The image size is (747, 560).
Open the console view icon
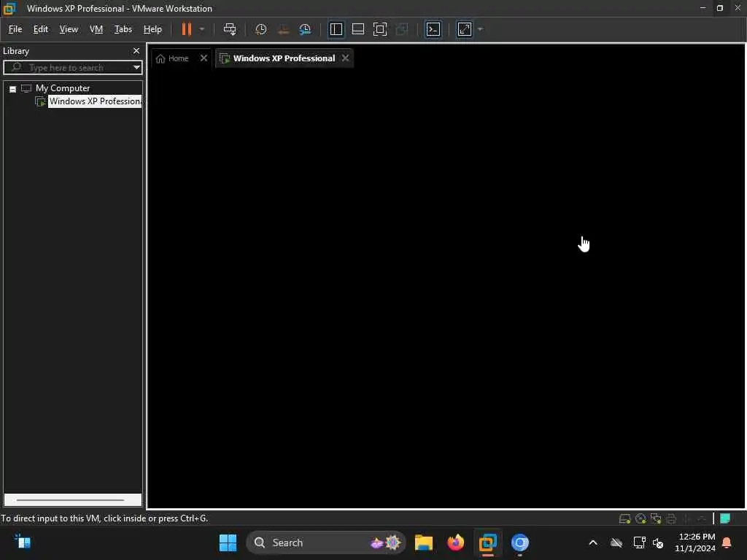coord(433,29)
